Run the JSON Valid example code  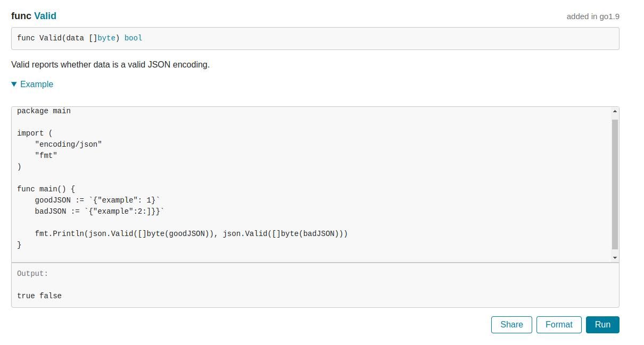602,324
